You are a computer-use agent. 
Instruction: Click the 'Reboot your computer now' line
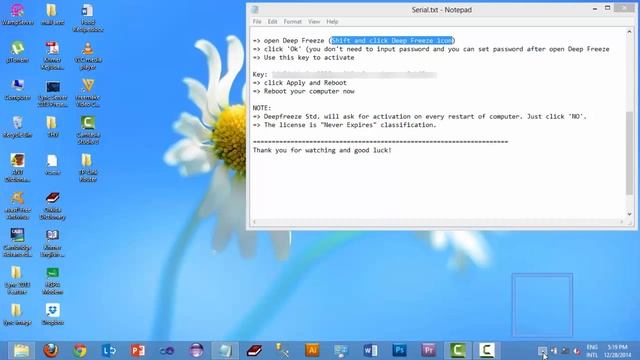(303, 91)
